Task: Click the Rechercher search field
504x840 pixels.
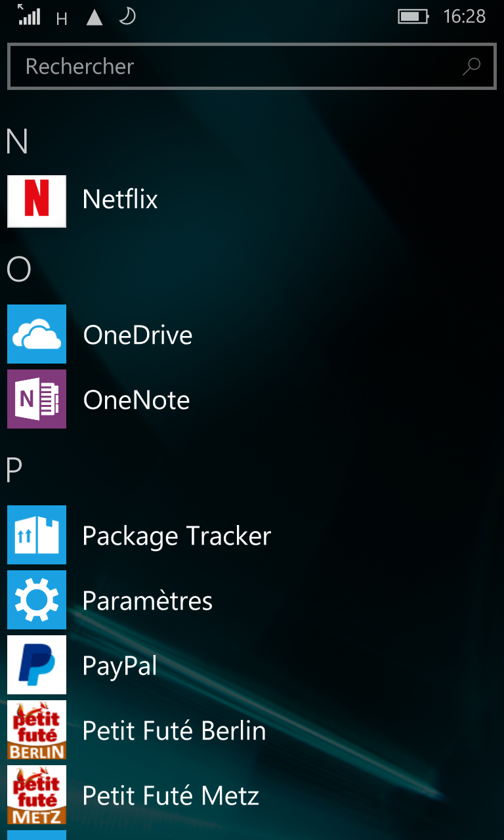Action: pos(236,66)
